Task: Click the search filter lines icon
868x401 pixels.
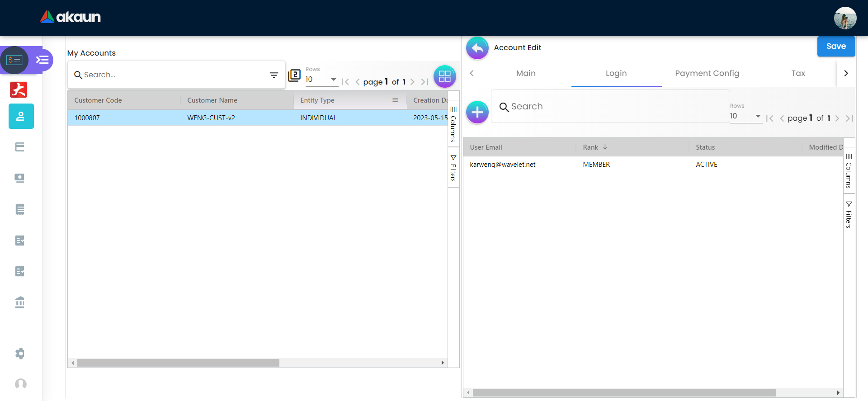Action: coord(274,75)
